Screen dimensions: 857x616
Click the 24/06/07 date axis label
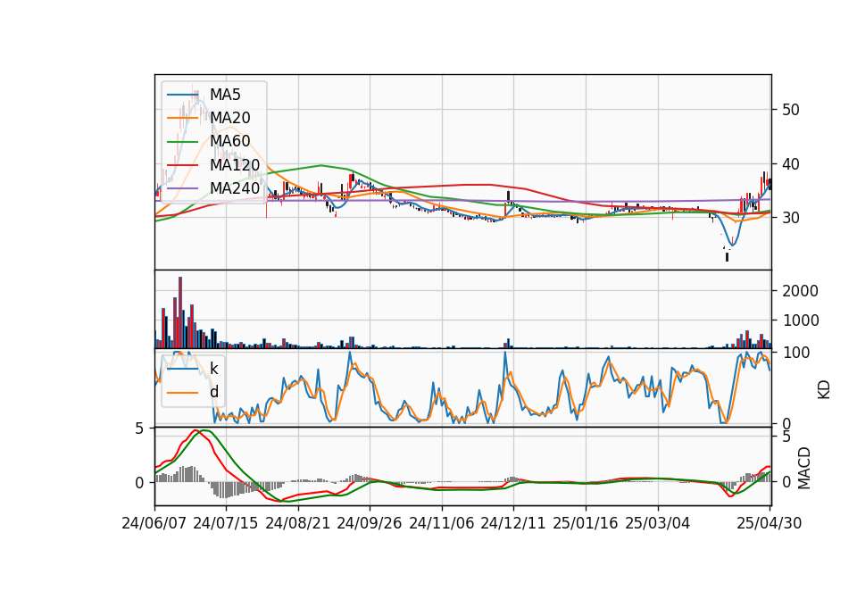(154, 524)
